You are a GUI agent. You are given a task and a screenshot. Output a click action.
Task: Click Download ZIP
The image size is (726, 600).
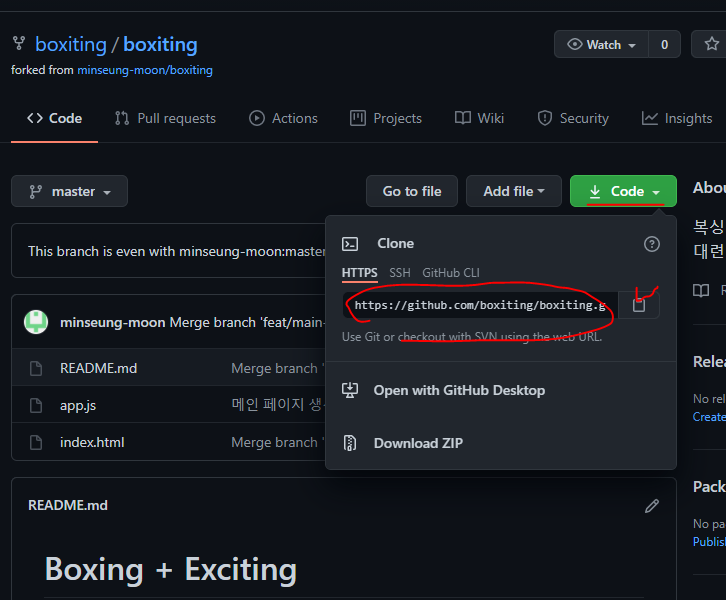[419, 443]
